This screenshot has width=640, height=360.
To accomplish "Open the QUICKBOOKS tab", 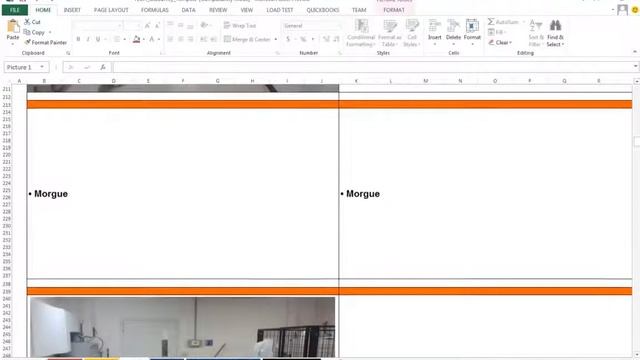I will pyautogui.click(x=322, y=10).
